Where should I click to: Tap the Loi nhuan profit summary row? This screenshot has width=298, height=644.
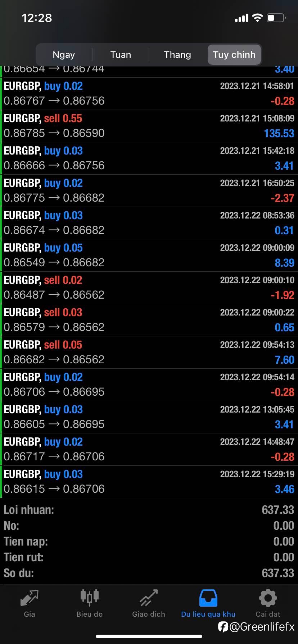(x=149, y=510)
